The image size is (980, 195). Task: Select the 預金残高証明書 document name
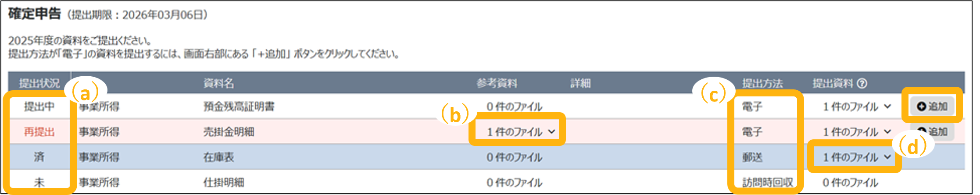click(239, 106)
